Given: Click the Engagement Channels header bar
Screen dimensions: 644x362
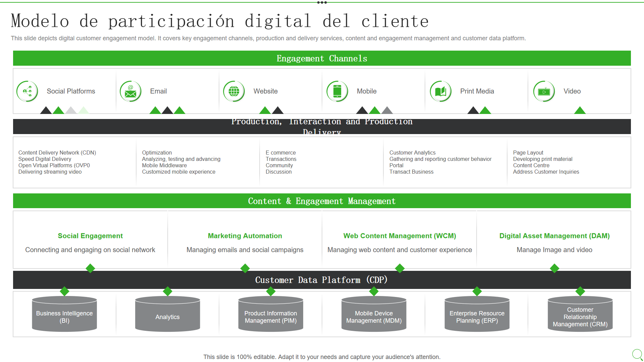Looking at the screenshot, I should click(x=322, y=58).
